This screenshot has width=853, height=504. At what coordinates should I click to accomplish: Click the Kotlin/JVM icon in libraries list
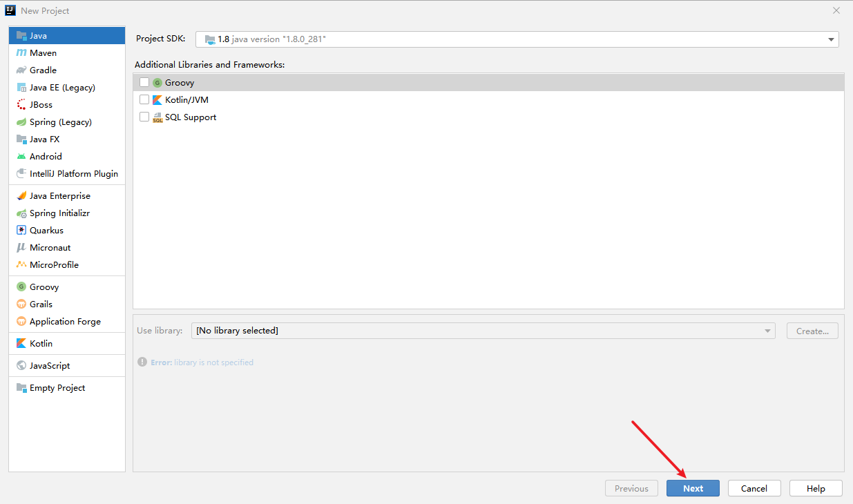coord(157,99)
